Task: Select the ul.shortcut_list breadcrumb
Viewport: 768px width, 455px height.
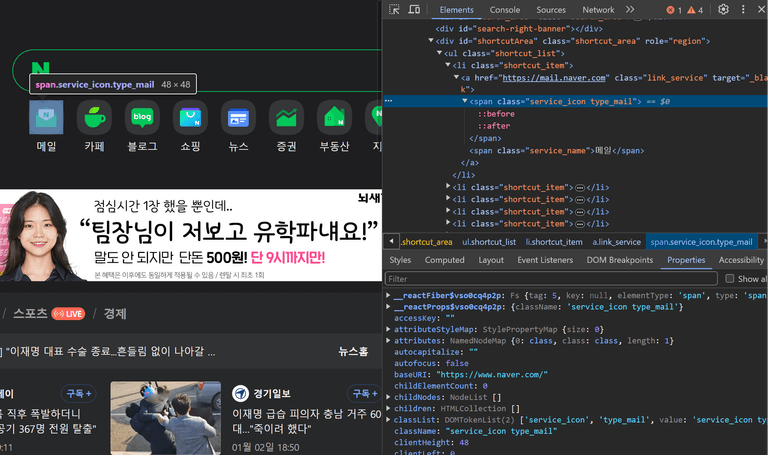Action: [489, 242]
